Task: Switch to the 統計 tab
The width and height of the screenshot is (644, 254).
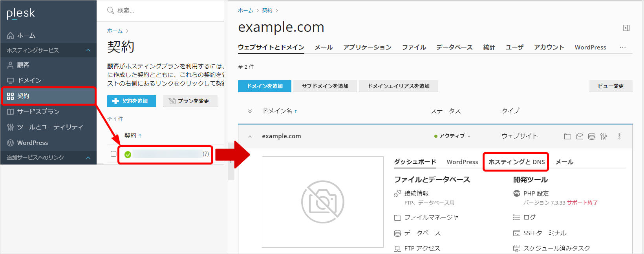Action: pyautogui.click(x=489, y=47)
